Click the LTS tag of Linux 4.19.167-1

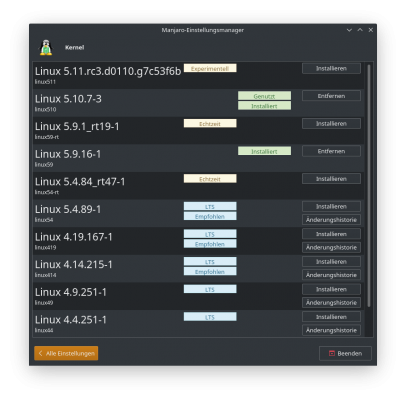click(210, 234)
